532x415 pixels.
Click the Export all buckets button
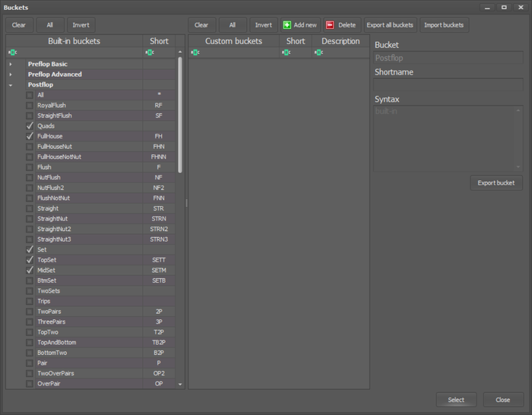point(390,25)
